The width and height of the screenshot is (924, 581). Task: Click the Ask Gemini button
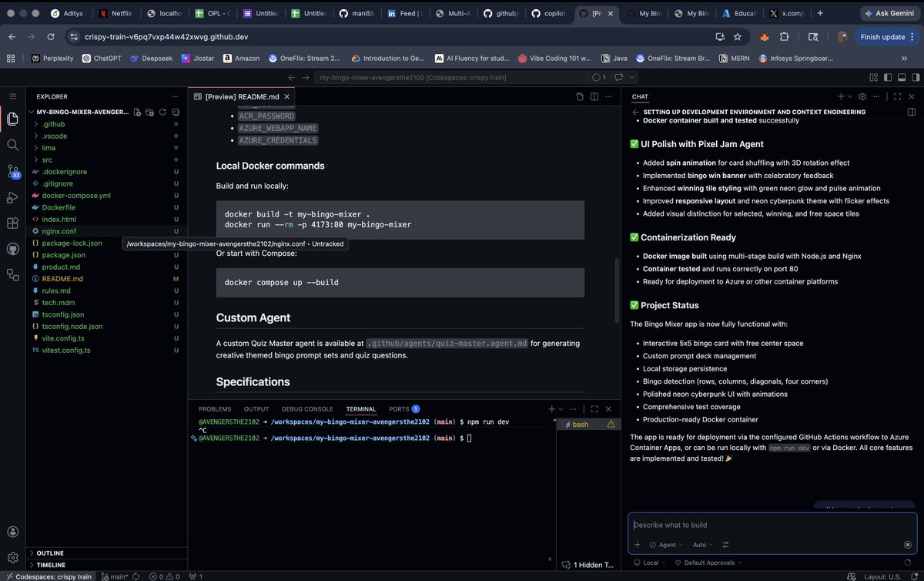(889, 14)
